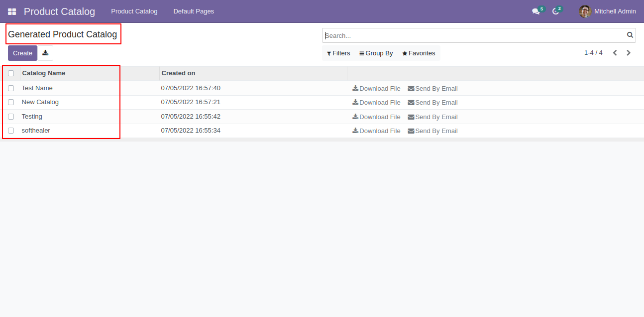Sort by Created on column header
The width and height of the screenshot is (644, 317).
tap(178, 73)
